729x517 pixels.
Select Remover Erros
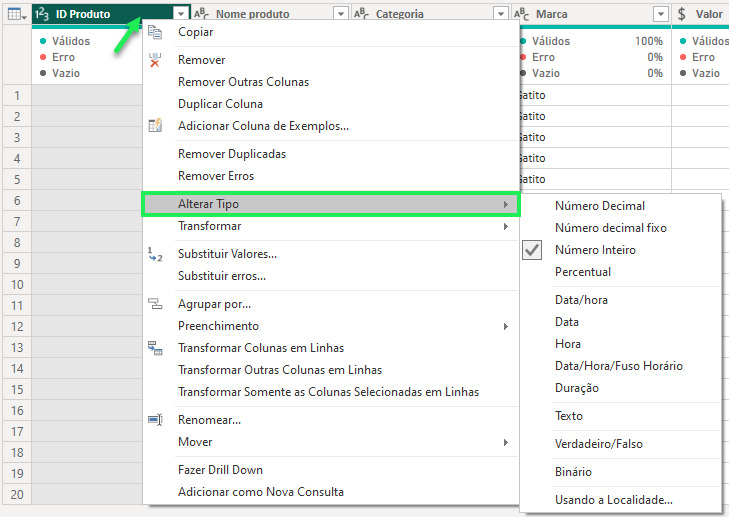coord(216,176)
